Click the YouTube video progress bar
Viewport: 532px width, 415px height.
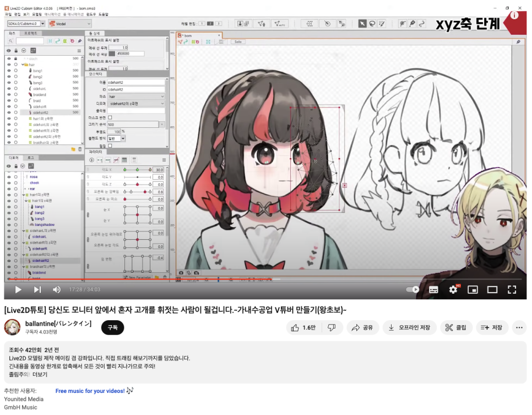(x=265, y=279)
